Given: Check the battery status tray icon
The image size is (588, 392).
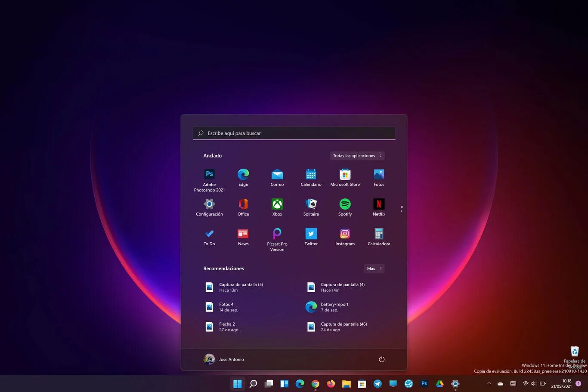Looking at the screenshot, I should (543, 383).
